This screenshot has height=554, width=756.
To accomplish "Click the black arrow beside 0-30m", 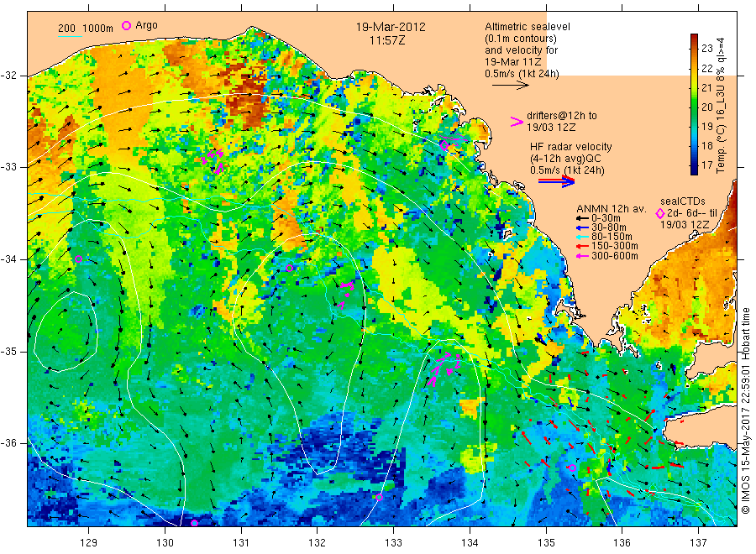I will (x=582, y=218).
